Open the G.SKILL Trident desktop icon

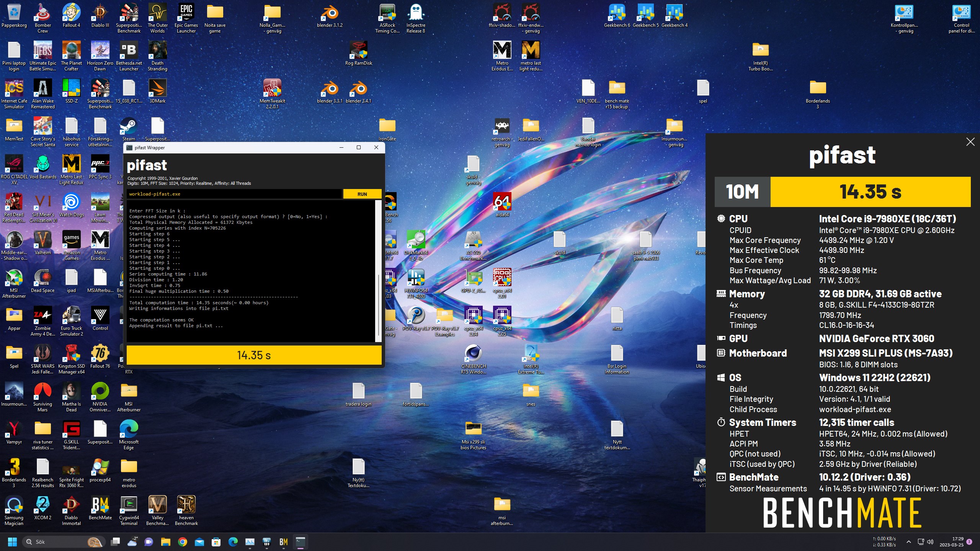pyautogui.click(x=72, y=435)
